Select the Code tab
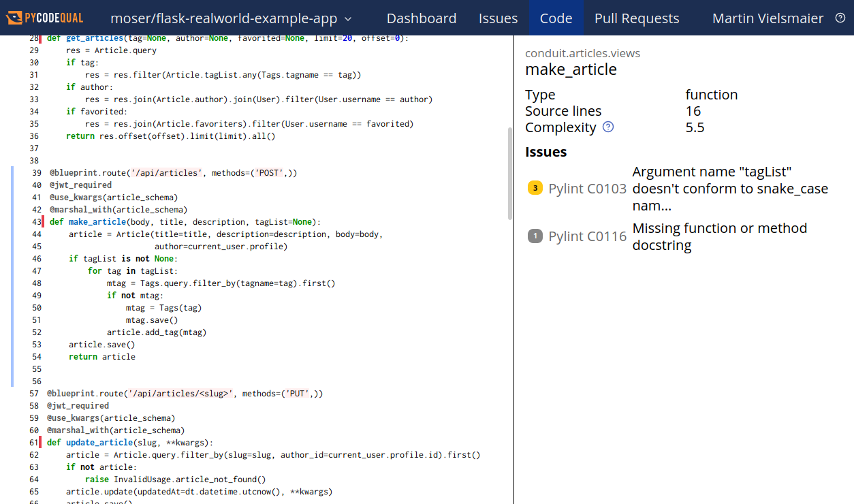 [x=556, y=18]
